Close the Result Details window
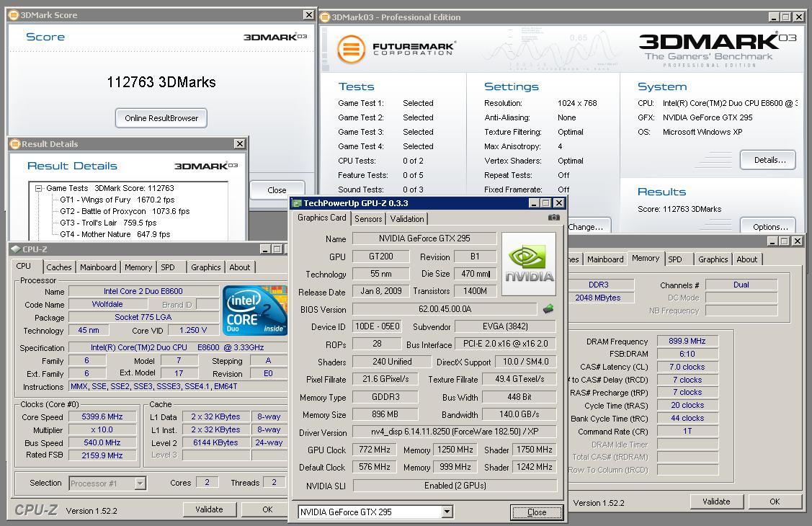This screenshot has width=812, height=526. click(x=240, y=143)
